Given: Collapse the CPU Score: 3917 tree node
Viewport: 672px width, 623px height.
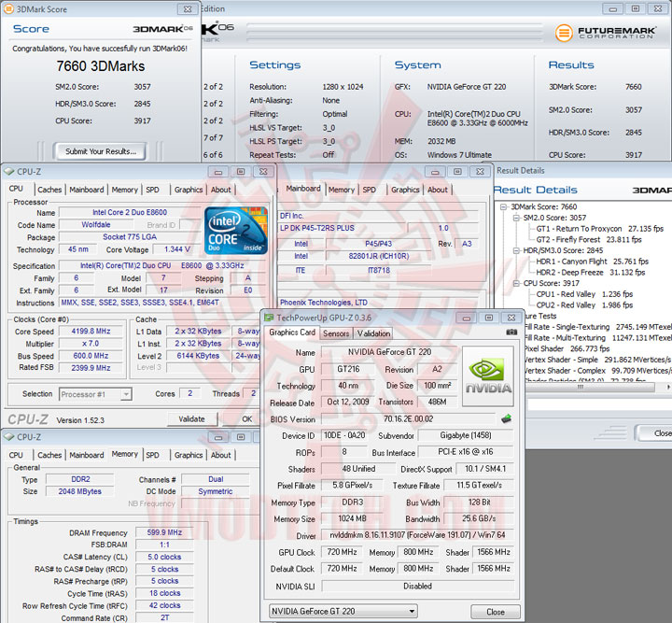Looking at the screenshot, I should 515,282.
